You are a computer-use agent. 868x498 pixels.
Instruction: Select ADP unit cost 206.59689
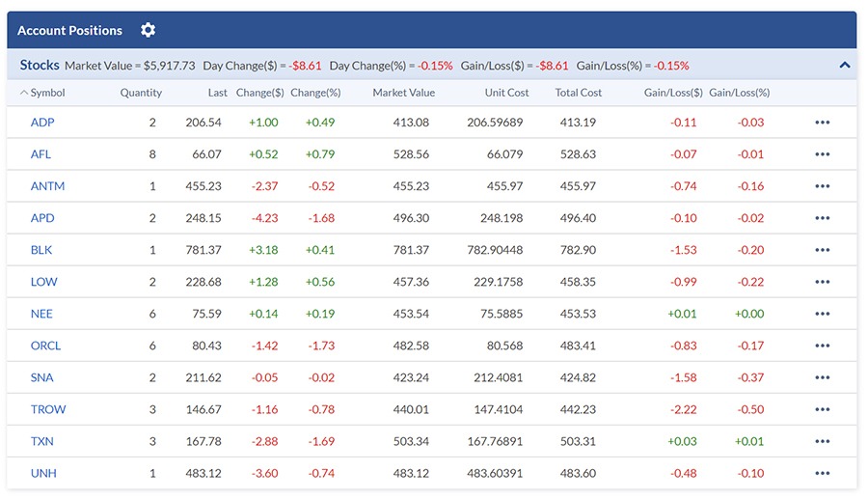pyautogui.click(x=495, y=123)
